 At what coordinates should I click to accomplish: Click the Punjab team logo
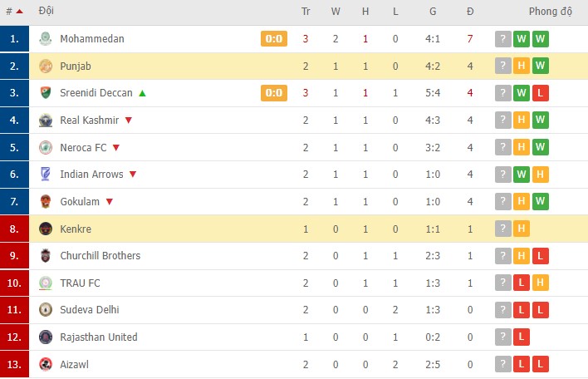point(46,66)
